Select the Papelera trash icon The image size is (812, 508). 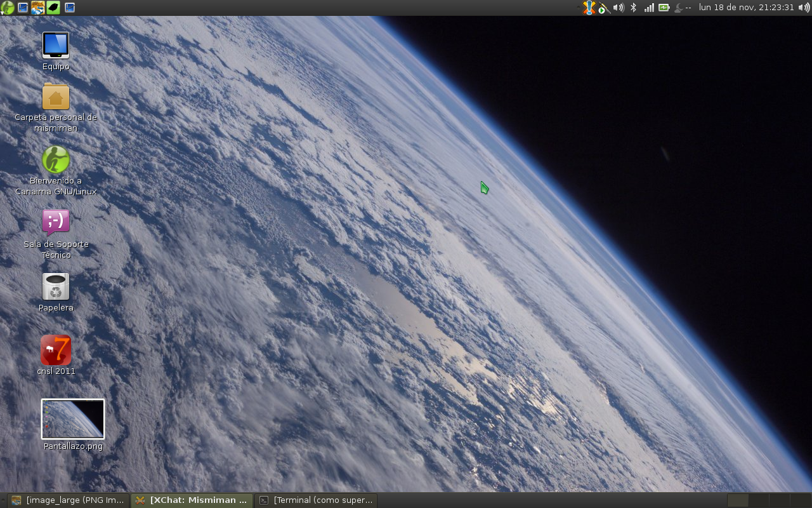(x=56, y=292)
